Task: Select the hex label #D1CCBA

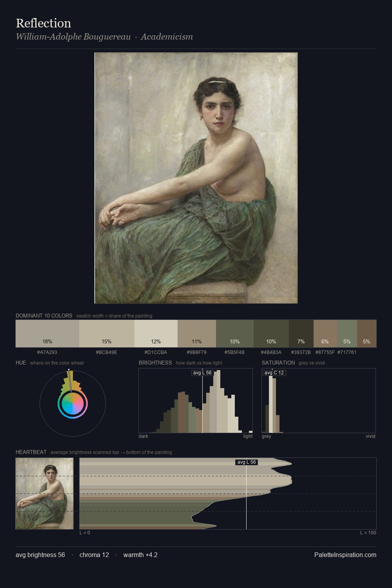Action: [x=156, y=352]
